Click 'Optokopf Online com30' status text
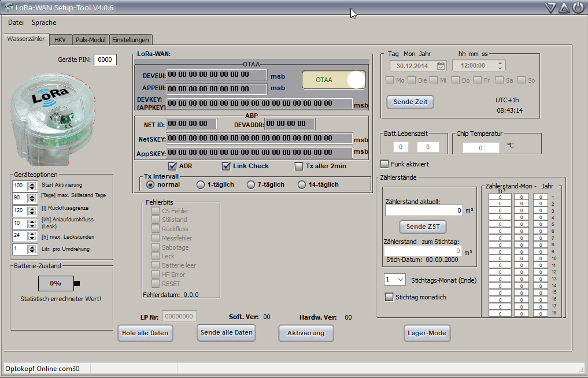Screen dimensions: 588x378 pyautogui.click(x=42, y=369)
